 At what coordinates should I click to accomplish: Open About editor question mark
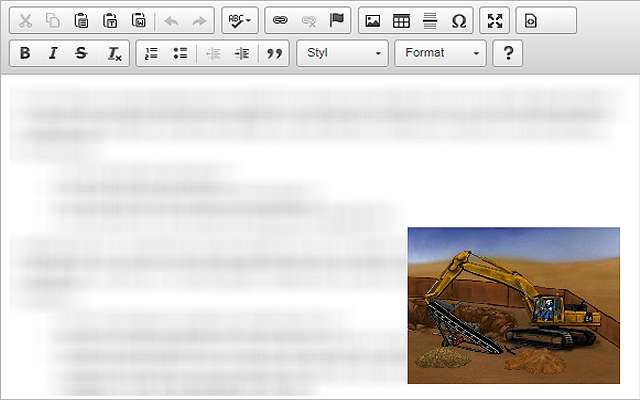[508, 53]
